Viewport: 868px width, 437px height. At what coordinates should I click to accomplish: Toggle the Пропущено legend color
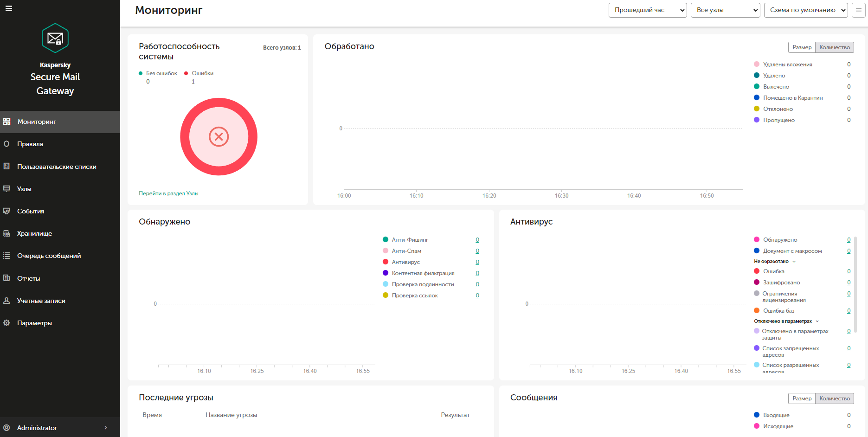pos(757,120)
